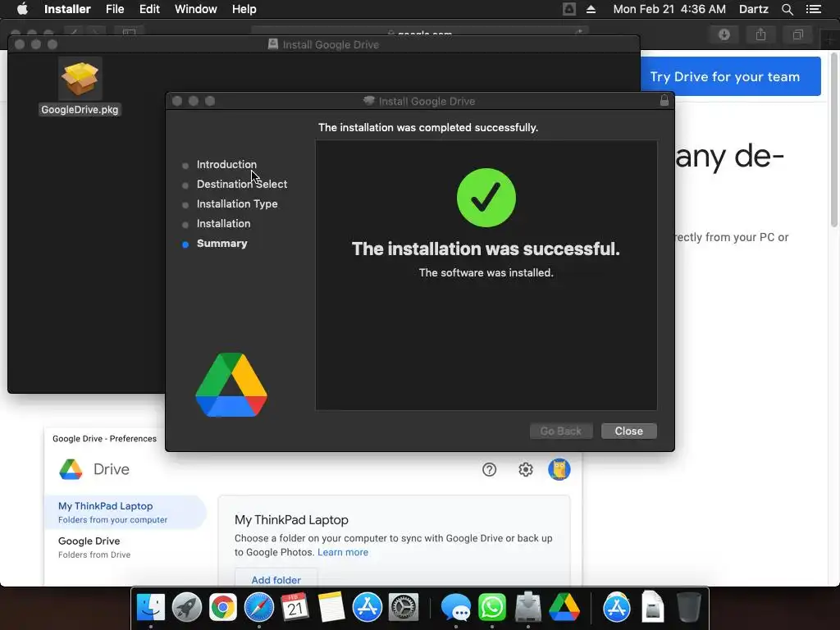
Task: Open the Help menu
Action: click(x=244, y=9)
